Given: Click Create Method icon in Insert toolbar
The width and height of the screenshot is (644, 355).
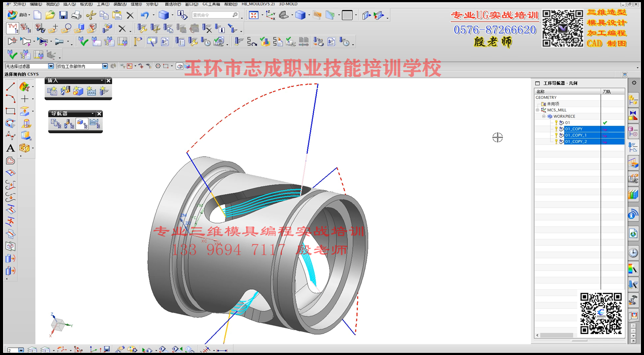Looking at the screenshot, I should (91, 91).
